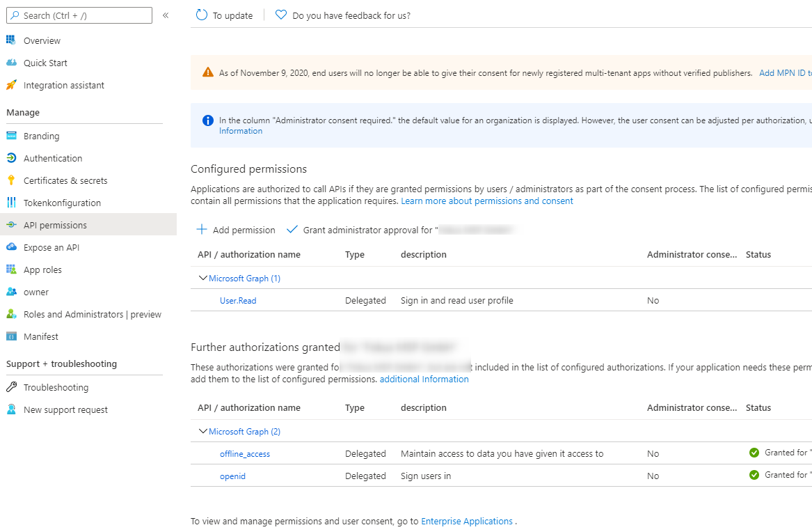Viewport: 812px width, 532px height.
Task: Open the User.Read permission link
Action: [x=238, y=300]
